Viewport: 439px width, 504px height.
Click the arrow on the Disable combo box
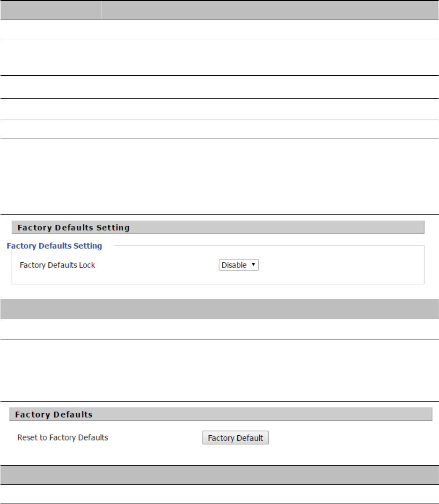tap(253, 265)
